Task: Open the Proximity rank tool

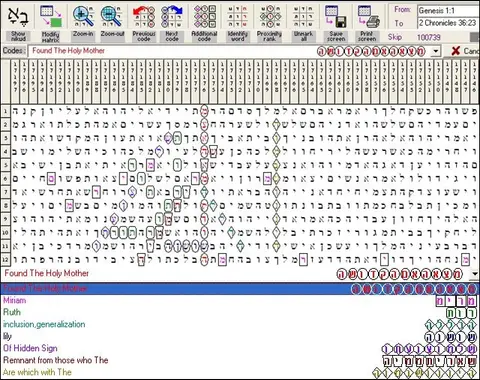Action: point(269,22)
